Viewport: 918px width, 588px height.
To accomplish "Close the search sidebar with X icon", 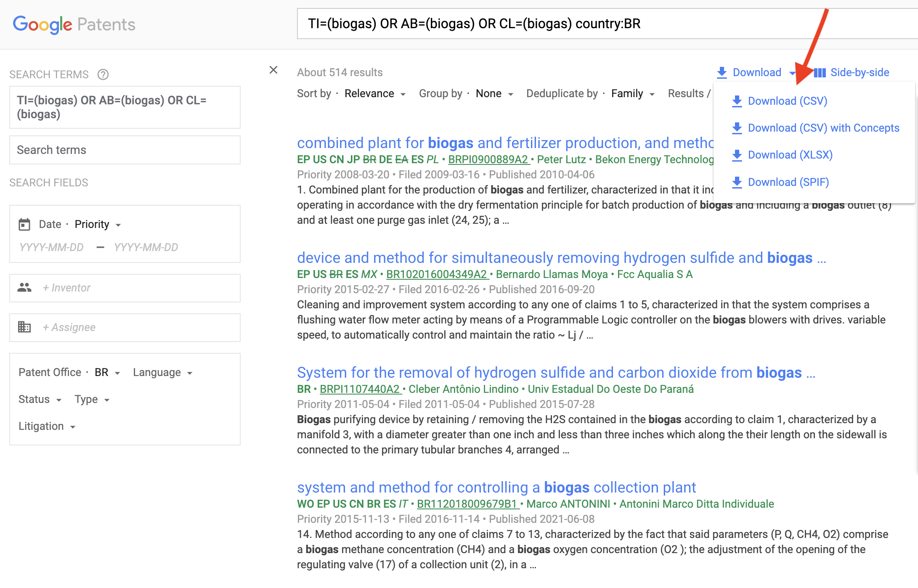I will click(273, 70).
